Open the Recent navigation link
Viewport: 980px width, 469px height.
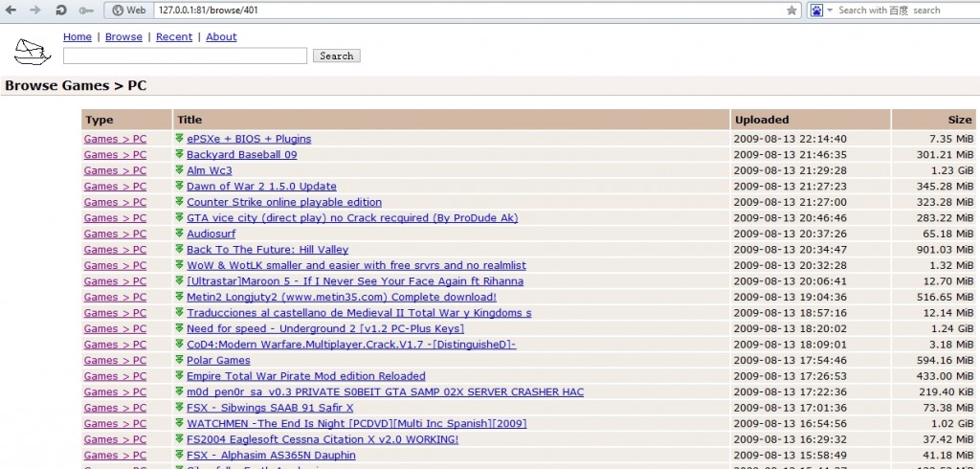(x=174, y=37)
